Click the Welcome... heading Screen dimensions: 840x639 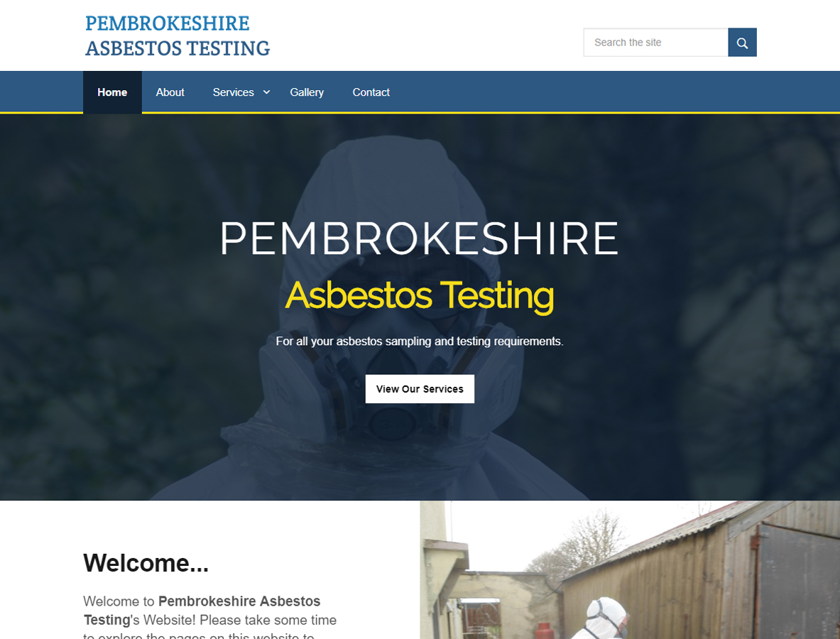tap(146, 563)
